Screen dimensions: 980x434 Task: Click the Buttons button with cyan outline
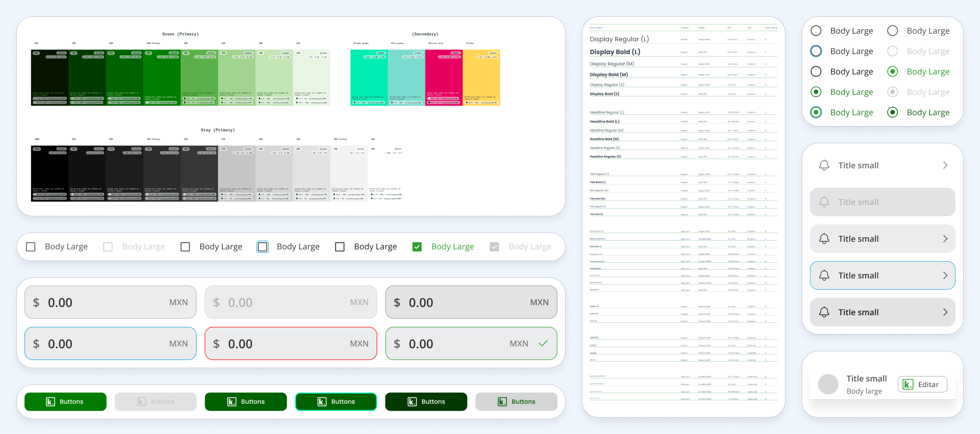pos(336,402)
